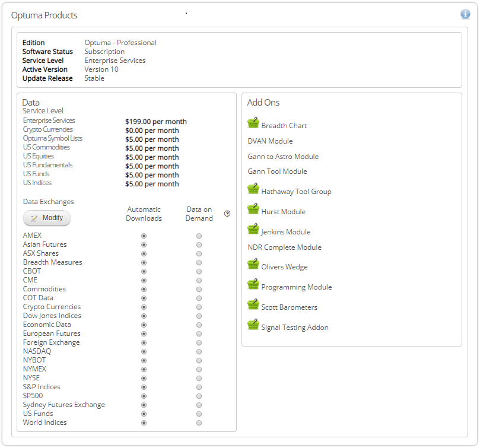Click the Jenkins Module basket icon
Viewport: 480px width, 448px height.
click(253, 230)
